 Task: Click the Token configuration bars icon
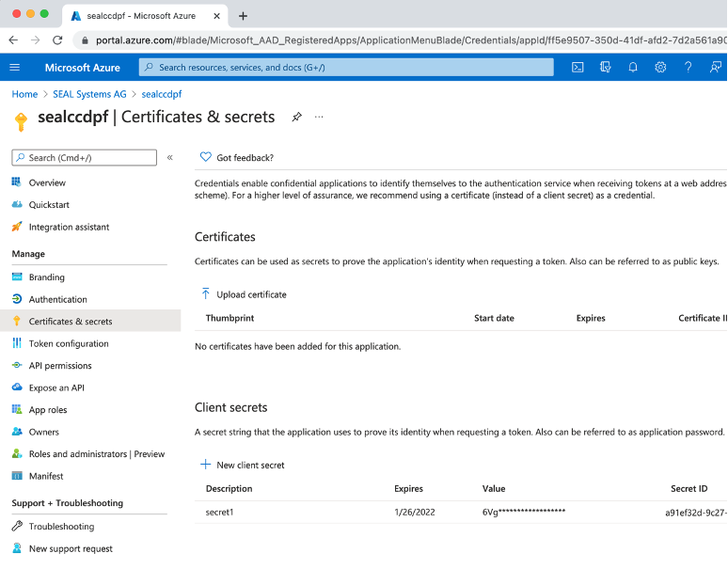click(17, 343)
